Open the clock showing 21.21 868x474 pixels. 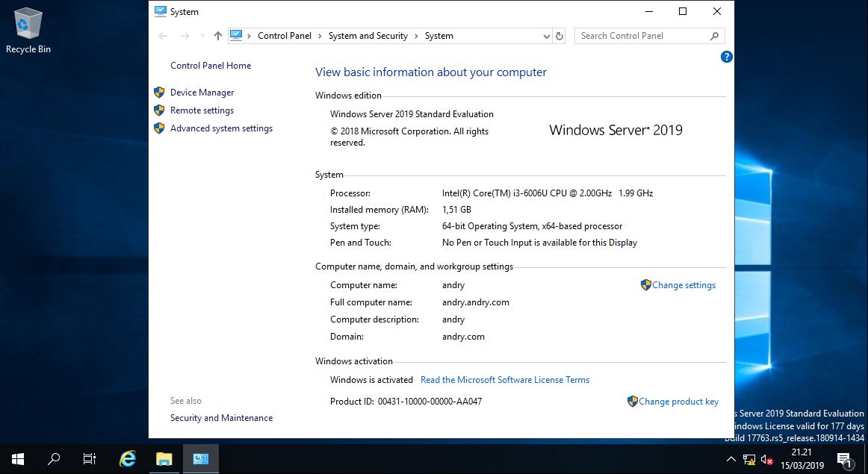tap(802, 459)
